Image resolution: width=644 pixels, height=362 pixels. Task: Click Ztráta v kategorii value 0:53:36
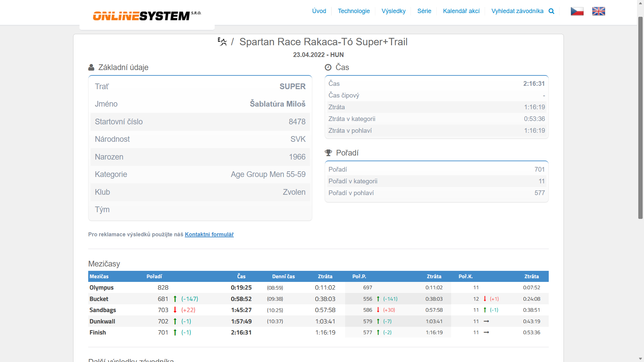coord(535,119)
